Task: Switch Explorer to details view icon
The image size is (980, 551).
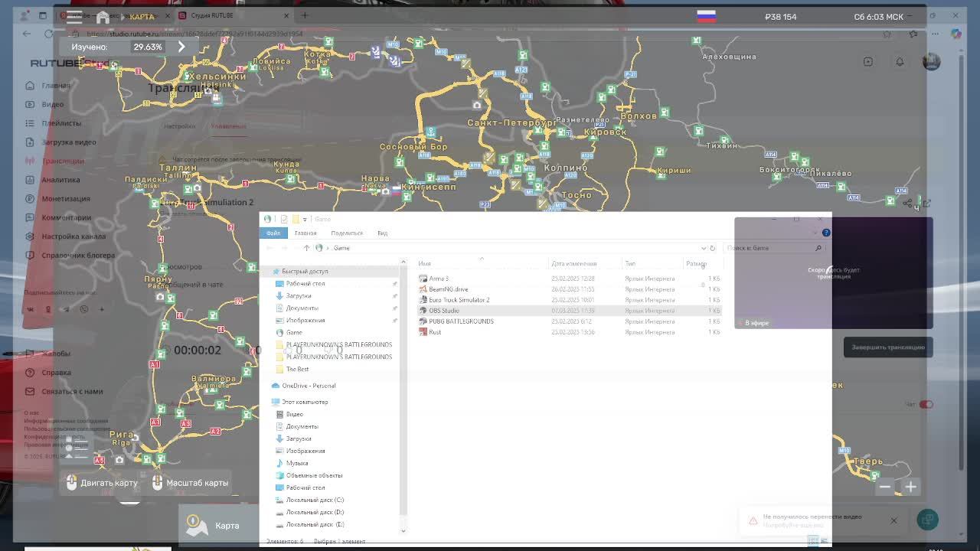Action: [814, 541]
